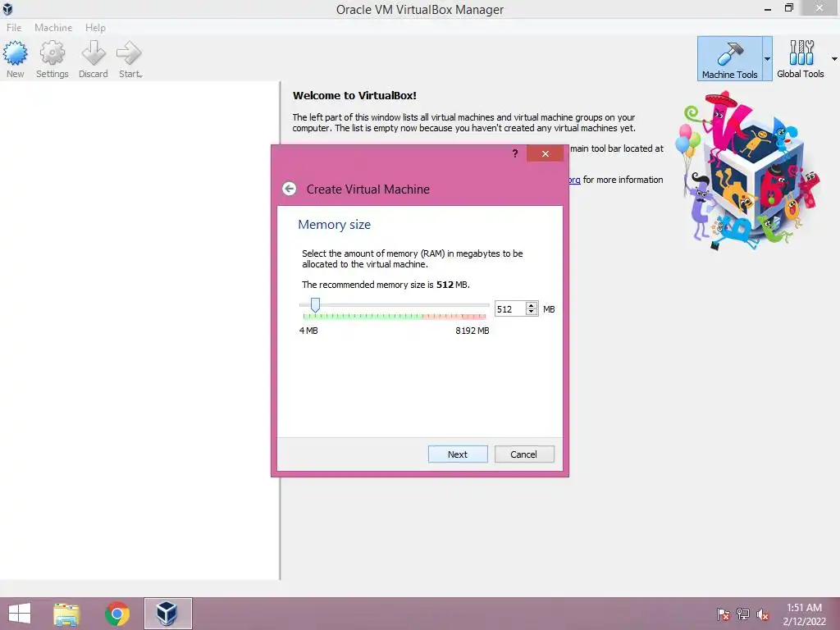This screenshot has height=630, width=840.
Task: Open the Settings gear toolbar icon
Action: click(x=52, y=59)
